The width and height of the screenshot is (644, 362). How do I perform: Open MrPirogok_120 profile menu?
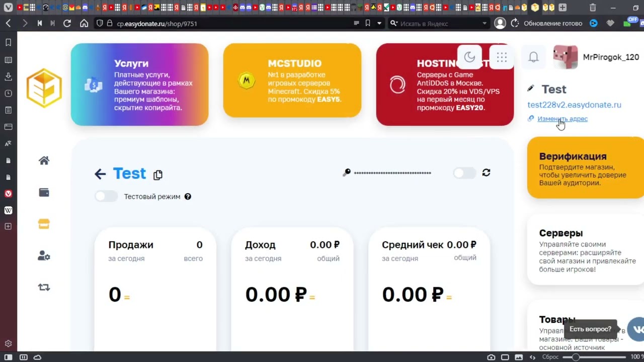click(x=596, y=57)
